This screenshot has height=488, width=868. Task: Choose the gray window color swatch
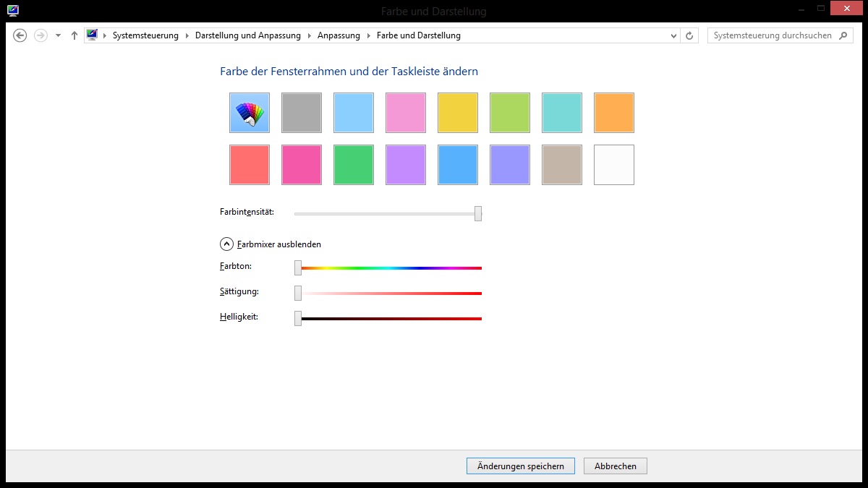coord(302,113)
